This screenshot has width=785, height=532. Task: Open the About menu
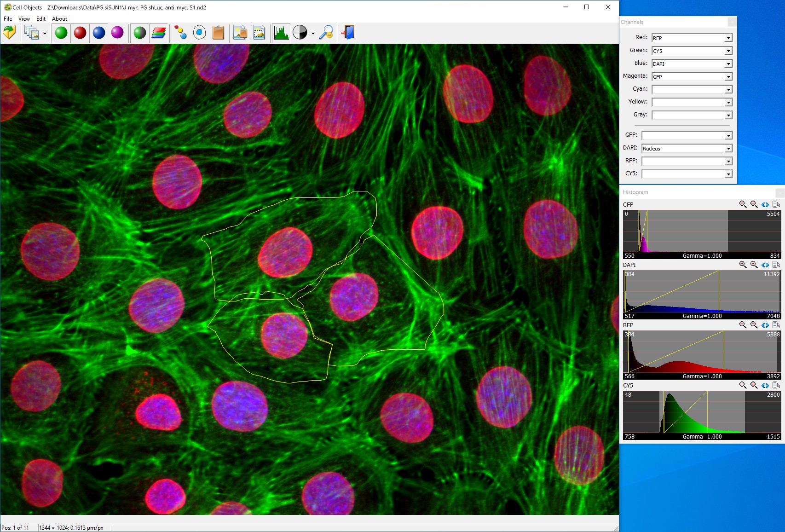pos(59,19)
